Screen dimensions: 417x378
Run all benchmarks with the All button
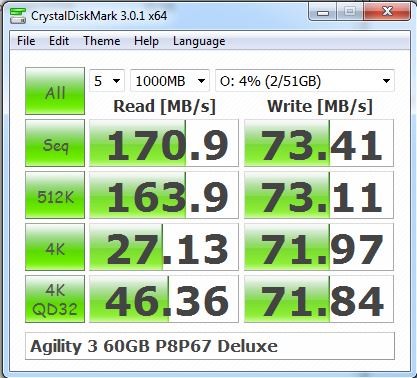click(x=55, y=91)
